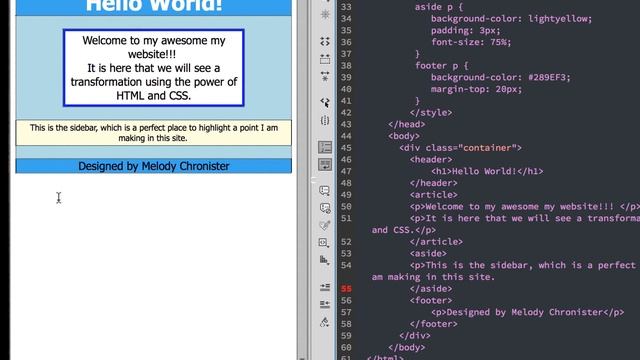The image size is (640, 360).
Task: Click the closing </aside> tag
Action: click(x=431, y=289)
